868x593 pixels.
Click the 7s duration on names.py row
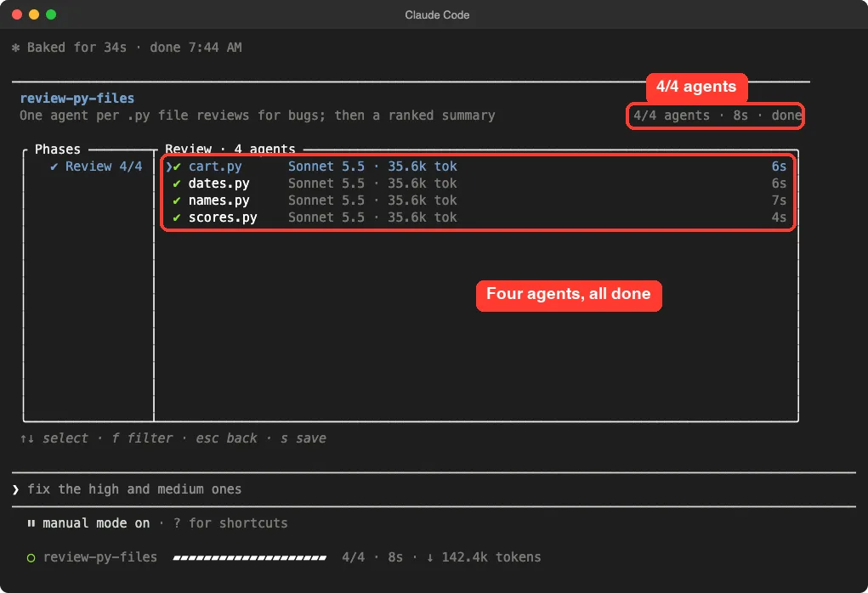tap(779, 200)
